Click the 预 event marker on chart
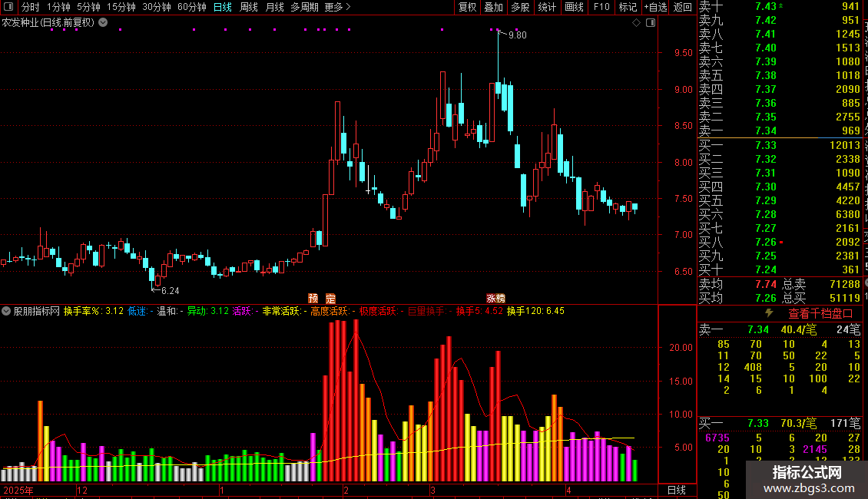 point(313,298)
